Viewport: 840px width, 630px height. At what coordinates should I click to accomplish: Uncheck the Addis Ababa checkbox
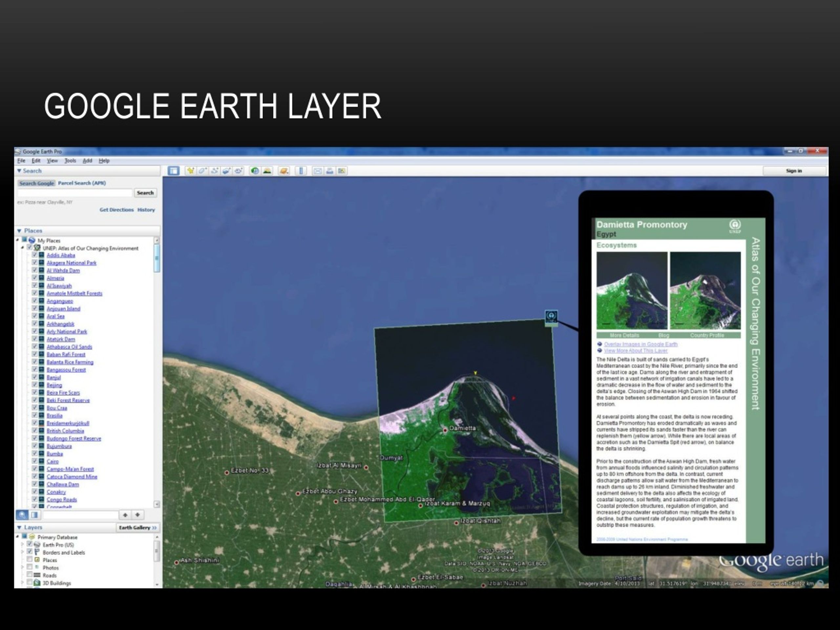[34, 255]
